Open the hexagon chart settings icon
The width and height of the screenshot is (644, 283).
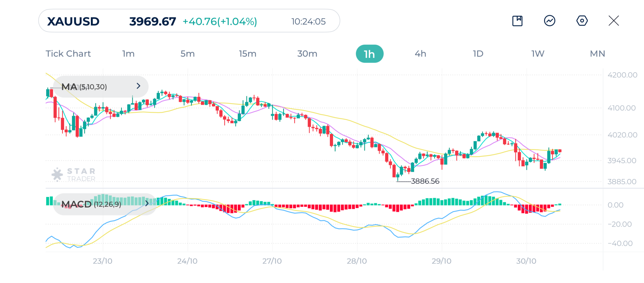tap(582, 21)
